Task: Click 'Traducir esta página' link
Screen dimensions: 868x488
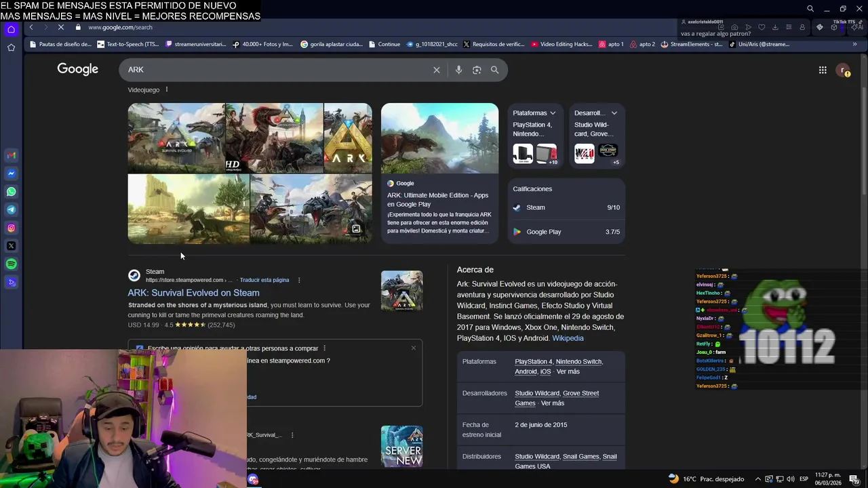Action: [x=264, y=280]
